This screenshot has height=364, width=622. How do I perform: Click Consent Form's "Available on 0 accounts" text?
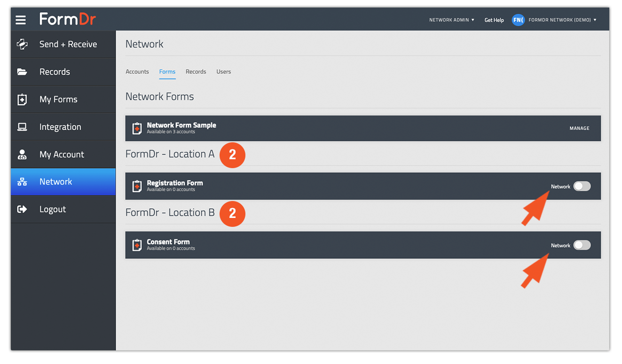point(171,248)
